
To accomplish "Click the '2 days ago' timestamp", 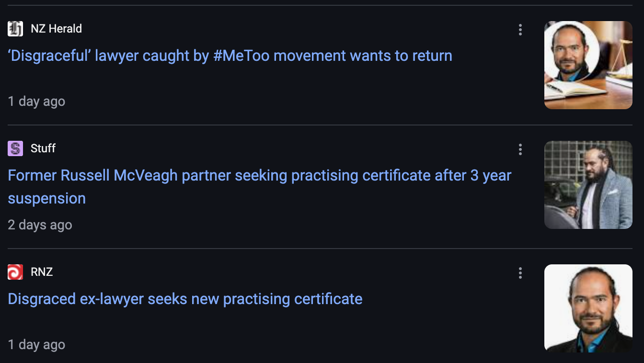I will 40,225.
